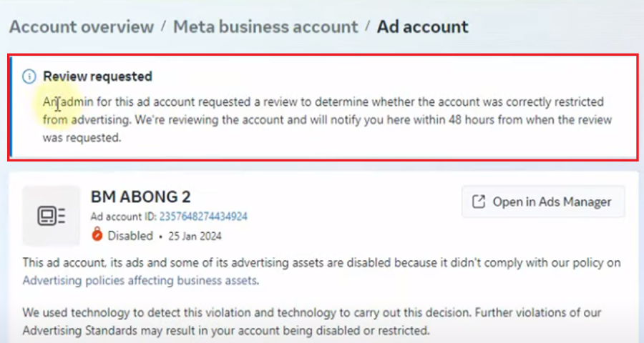This screenshot has height=343, width=644.
Task: Open Advertising policies affecting business assets link
Action: pos(140,281)
